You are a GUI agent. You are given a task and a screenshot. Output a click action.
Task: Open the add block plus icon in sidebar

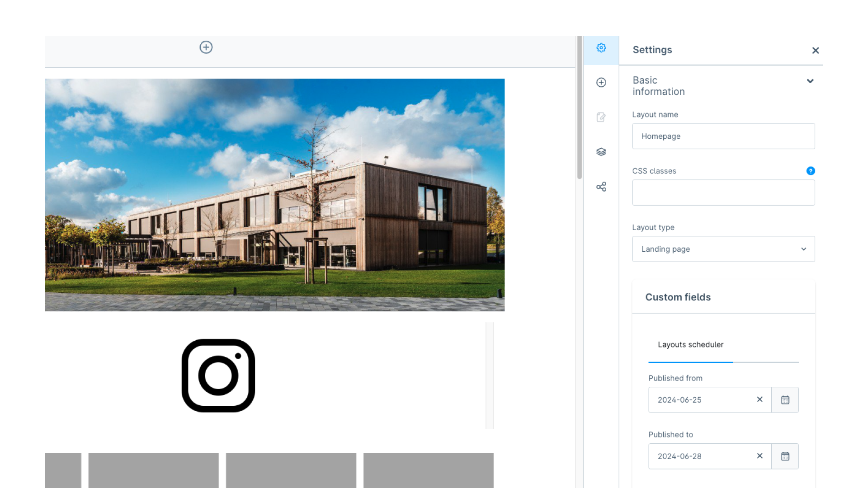point(601,83)
